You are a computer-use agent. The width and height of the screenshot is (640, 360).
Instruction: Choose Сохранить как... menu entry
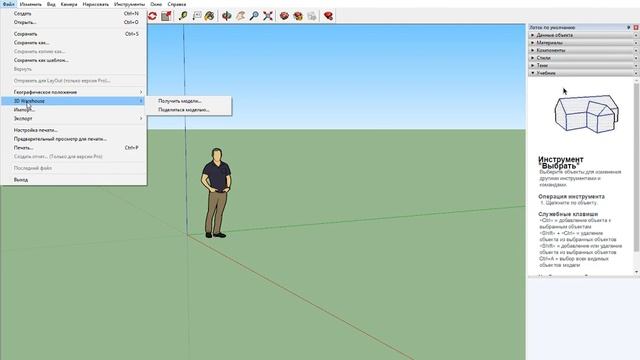tap(74, 42)
